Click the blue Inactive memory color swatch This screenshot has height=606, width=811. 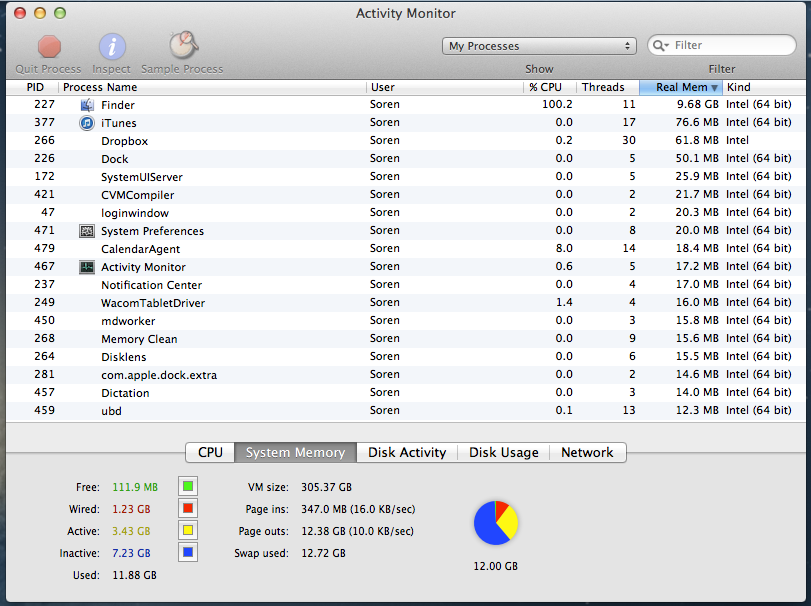pyautogui.click(x=188, y=552)
